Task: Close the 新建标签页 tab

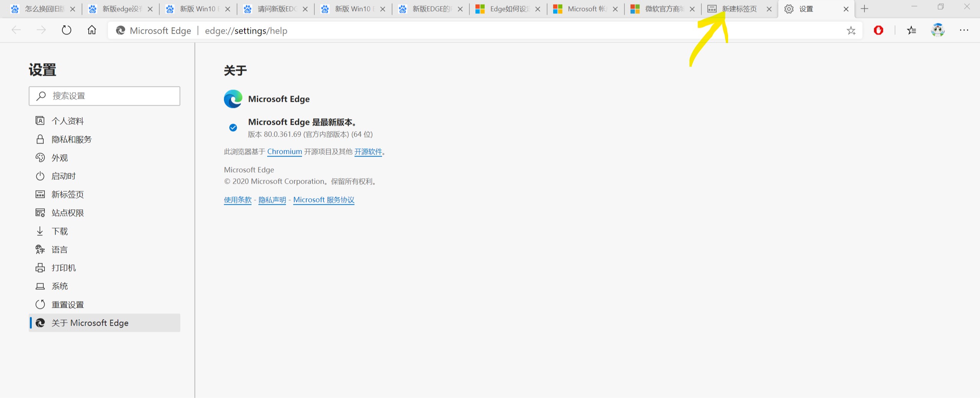Action: [x=769, y=9]
